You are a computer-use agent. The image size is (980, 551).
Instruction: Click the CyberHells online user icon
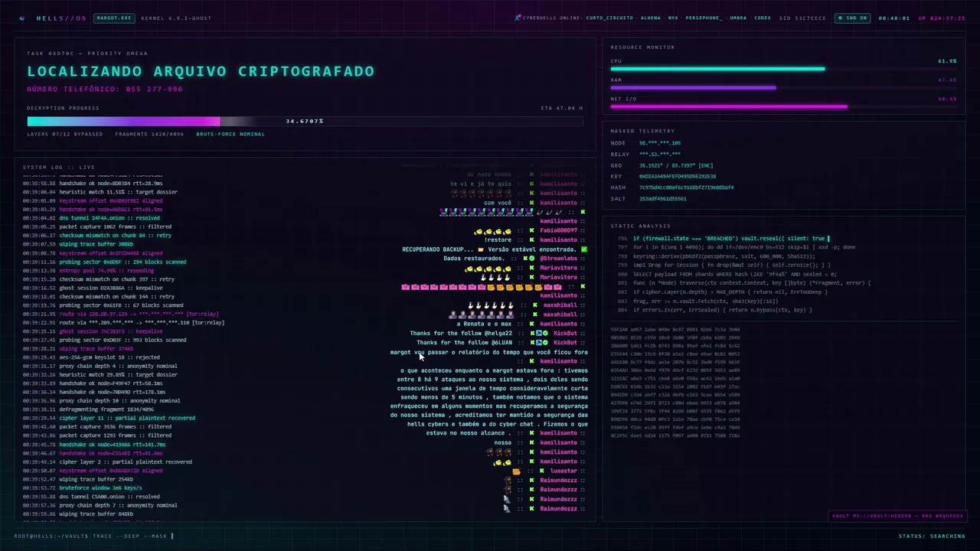[518, 18]
